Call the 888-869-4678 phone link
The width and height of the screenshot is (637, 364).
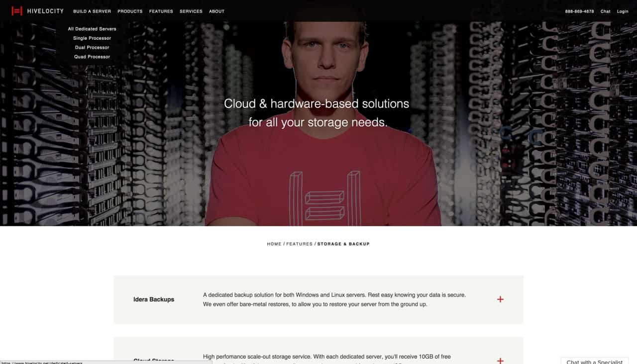tap(579, 11)
